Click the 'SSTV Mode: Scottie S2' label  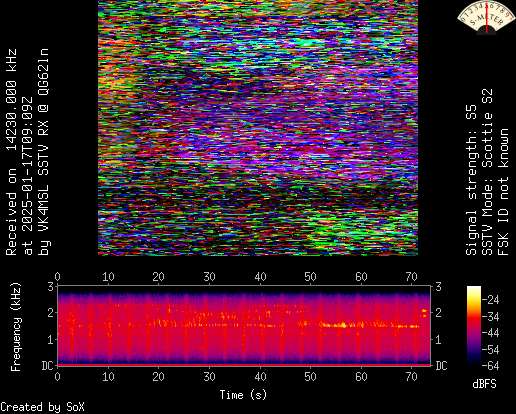pos(488,172)
